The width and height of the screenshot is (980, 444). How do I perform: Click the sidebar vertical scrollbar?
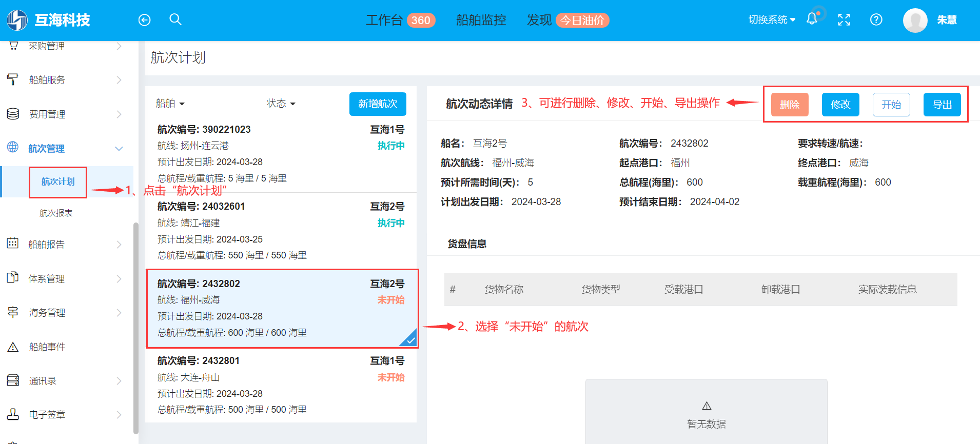[135, 328]
